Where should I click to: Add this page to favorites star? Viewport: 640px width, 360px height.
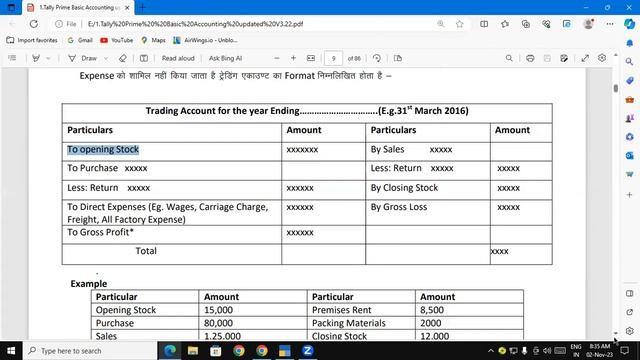[460, 24]
